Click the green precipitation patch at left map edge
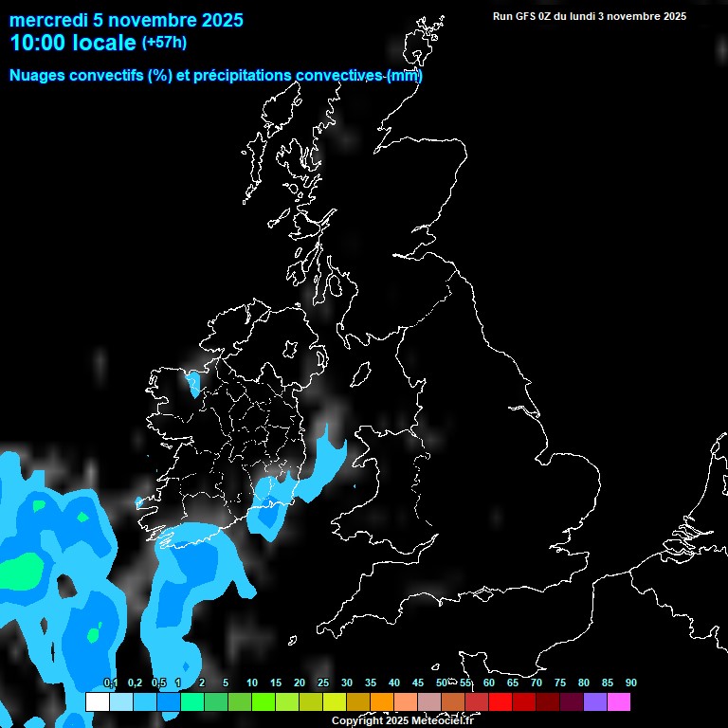The image size is (728, 728). pos(19,572)
